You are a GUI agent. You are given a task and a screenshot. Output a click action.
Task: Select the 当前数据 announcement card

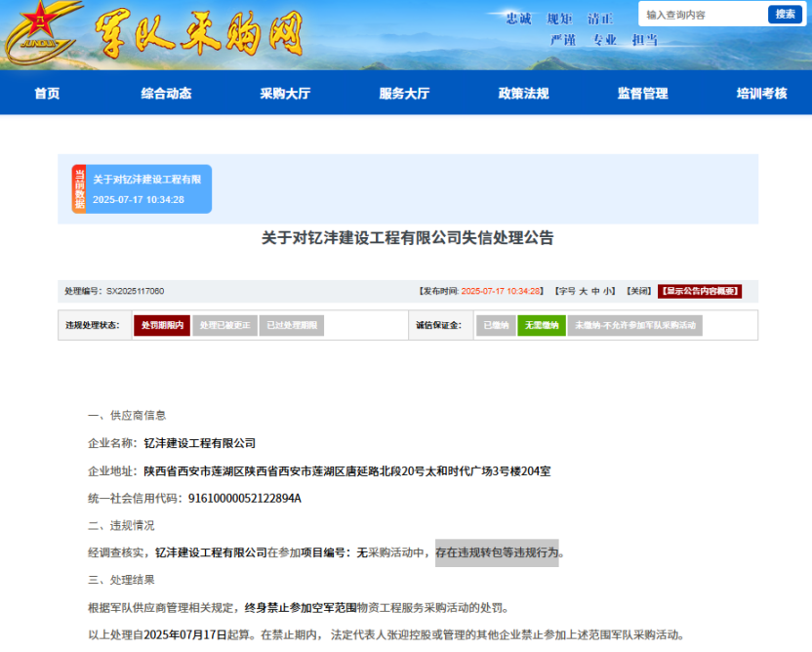click(142, 189)
